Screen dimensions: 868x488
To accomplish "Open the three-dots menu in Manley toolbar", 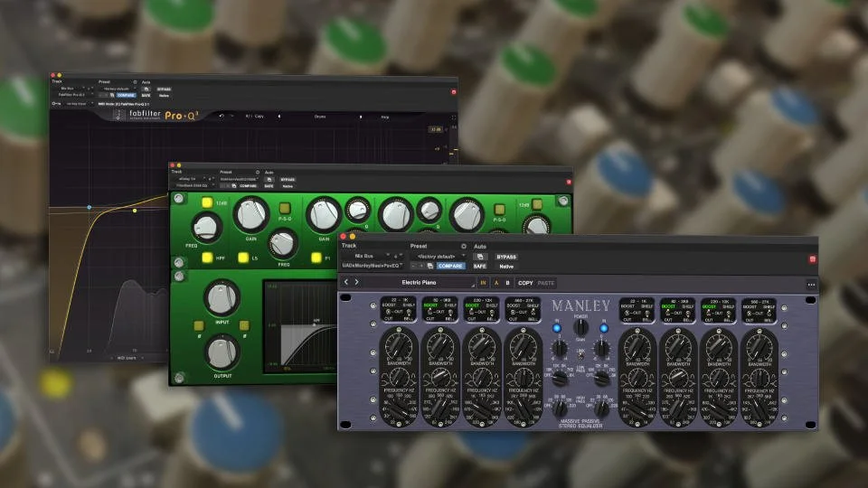I will [811, 285].
